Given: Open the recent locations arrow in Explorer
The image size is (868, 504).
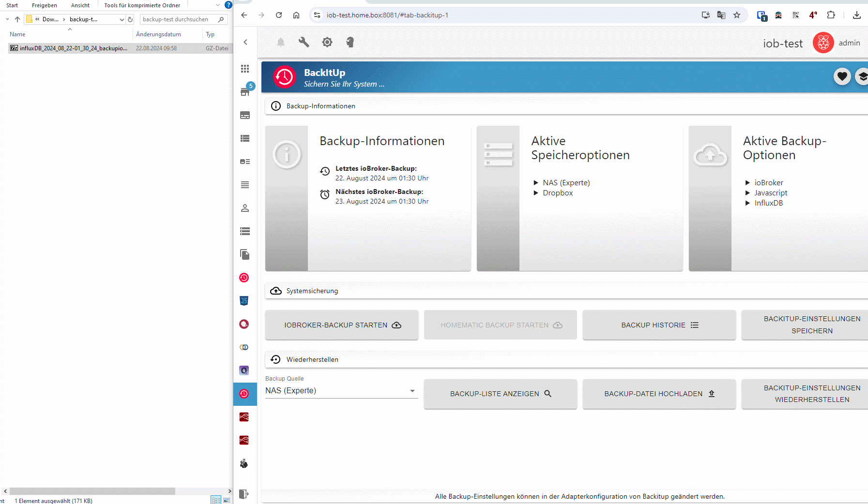Looking at the screenshot, I should (x=7, y=19).
